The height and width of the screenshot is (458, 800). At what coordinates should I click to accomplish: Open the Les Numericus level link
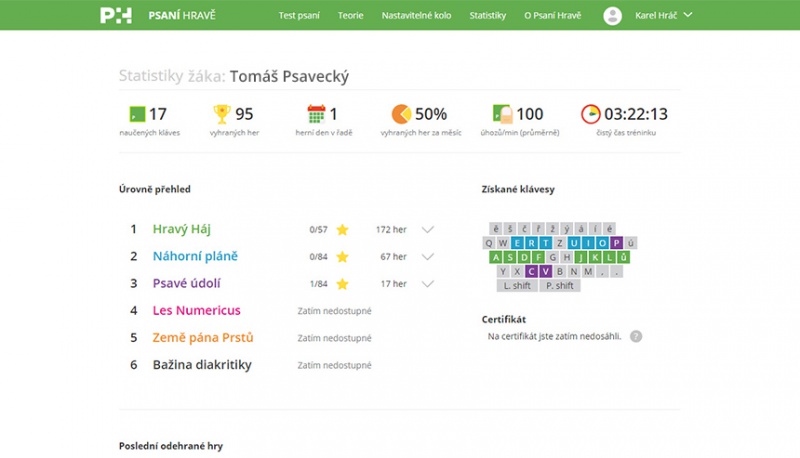(196, 310)
